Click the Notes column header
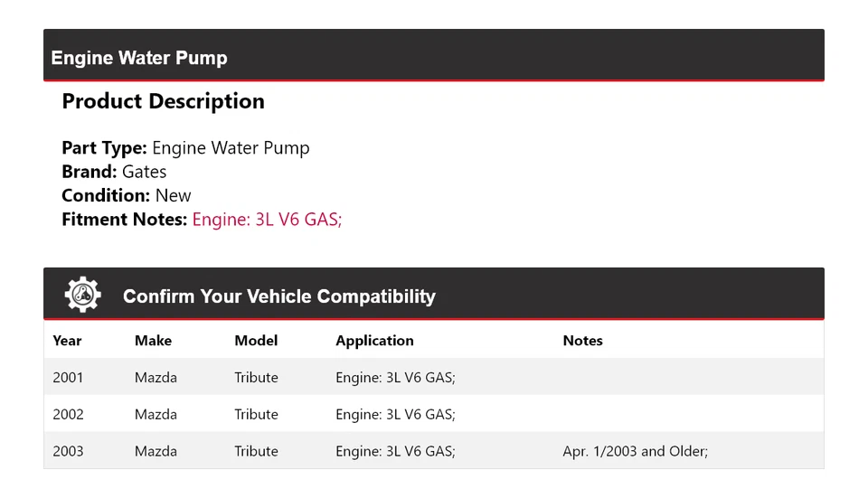The image size is (868, 498). (x=582, y=341)
